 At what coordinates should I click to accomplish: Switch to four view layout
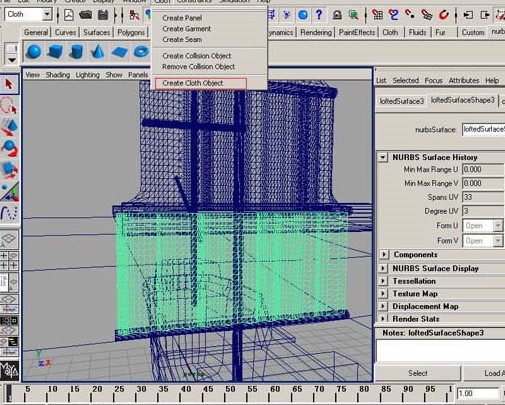(x=9, y=261)
